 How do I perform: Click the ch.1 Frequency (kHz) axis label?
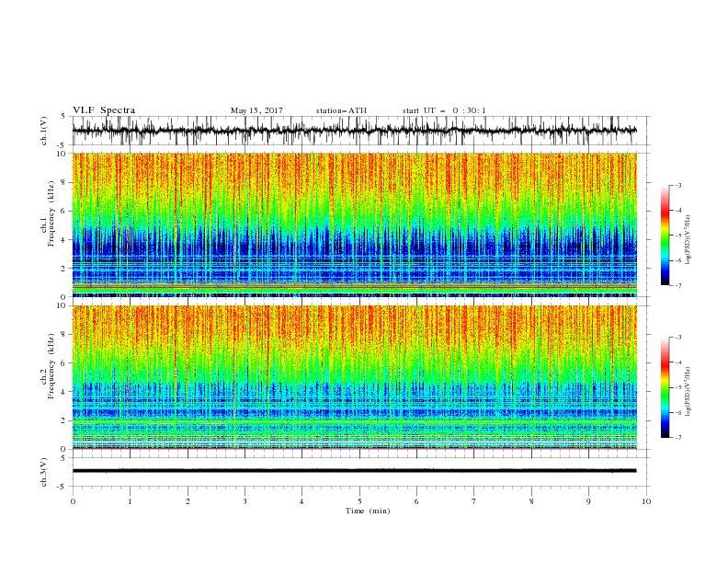coord(49,214)
